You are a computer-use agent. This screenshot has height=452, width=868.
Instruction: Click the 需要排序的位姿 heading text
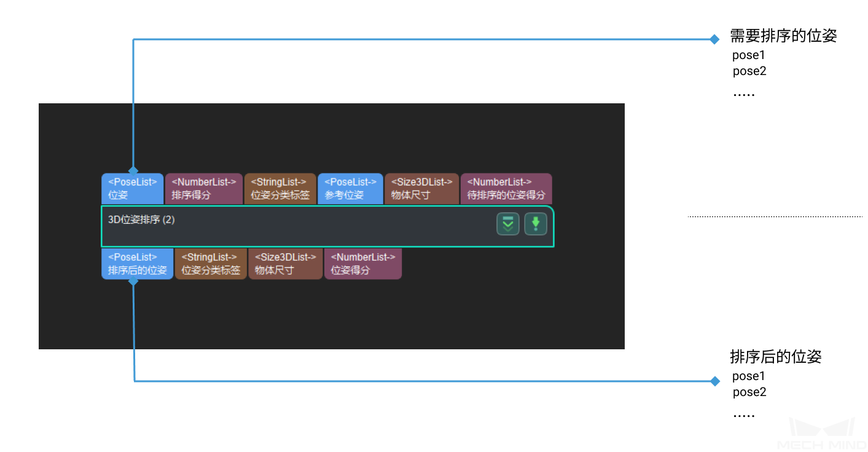783,36
